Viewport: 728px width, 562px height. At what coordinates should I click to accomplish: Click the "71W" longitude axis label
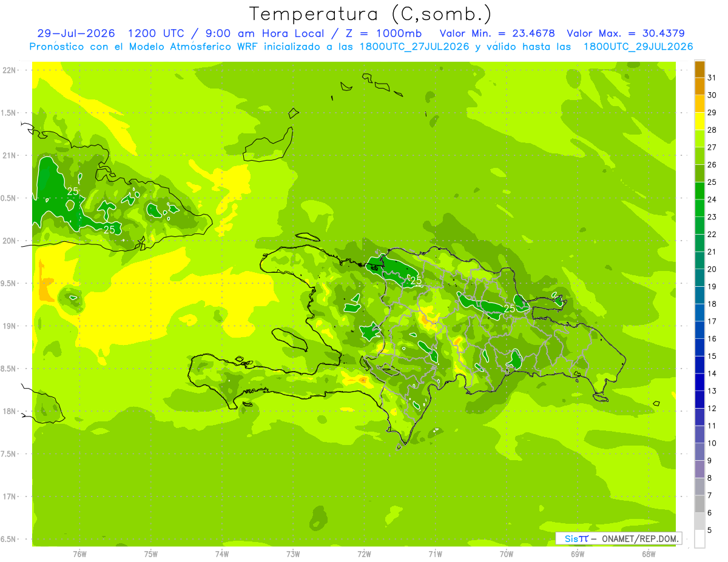click(x=435, y=554)
